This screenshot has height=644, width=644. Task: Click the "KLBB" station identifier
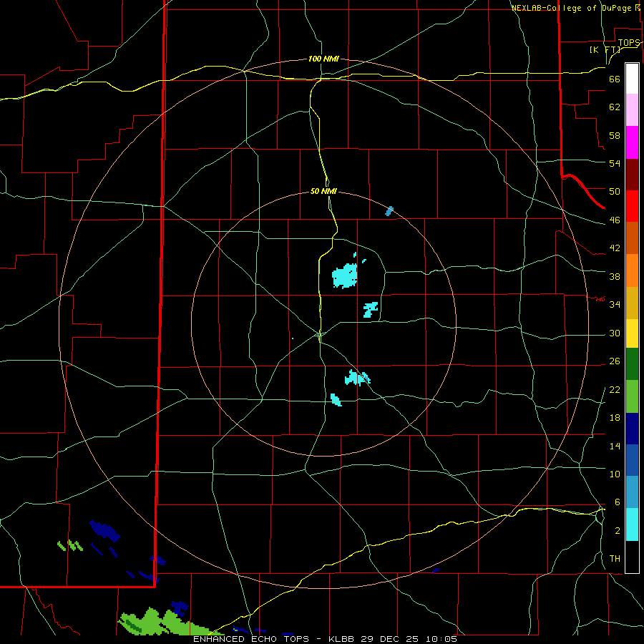click(x=342, y=639)
